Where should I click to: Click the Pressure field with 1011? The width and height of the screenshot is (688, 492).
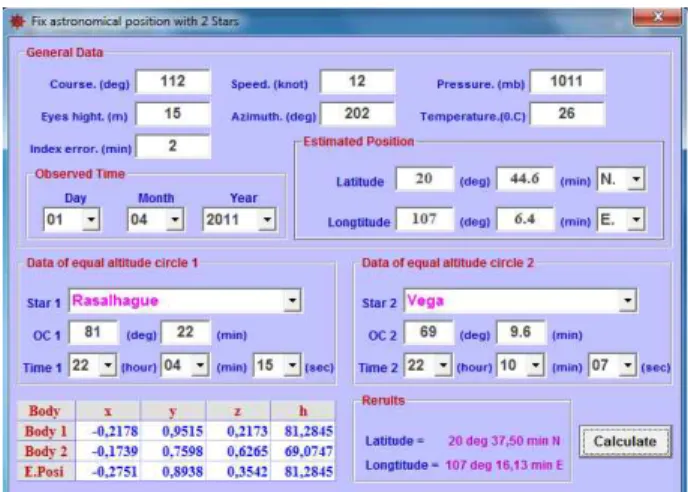567,82
